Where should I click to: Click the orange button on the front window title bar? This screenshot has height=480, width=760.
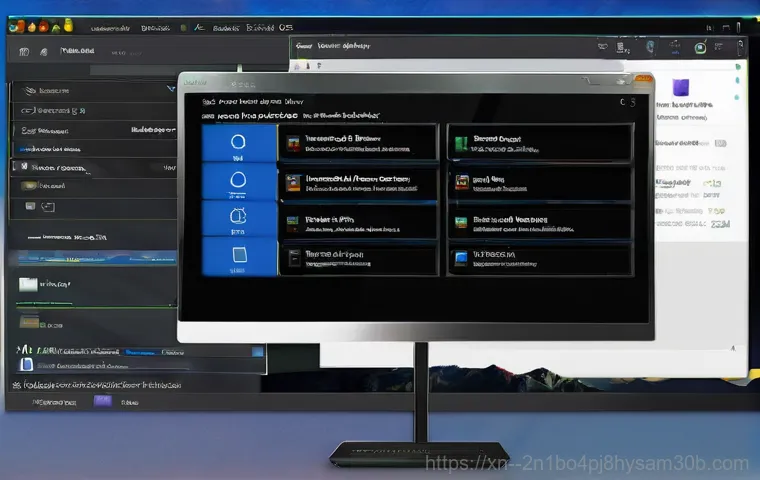643,78
